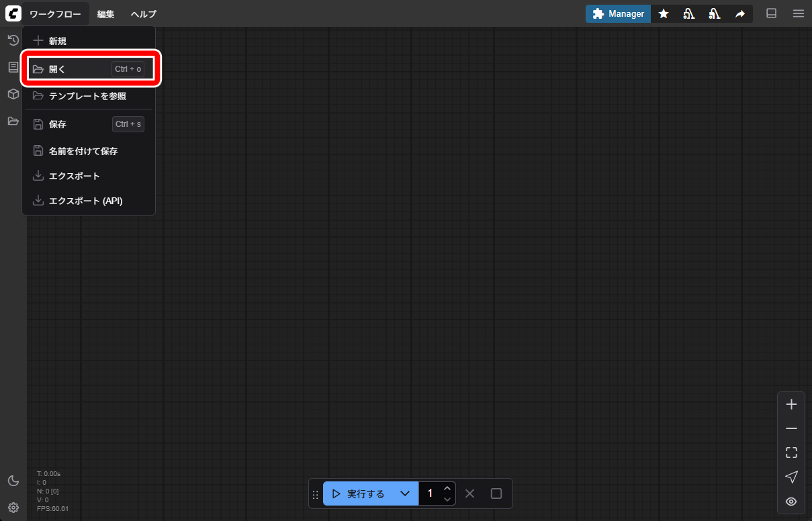The image size is (812, 521).
Task: Zoom out with the minus icon
Action: click(791, 428)
